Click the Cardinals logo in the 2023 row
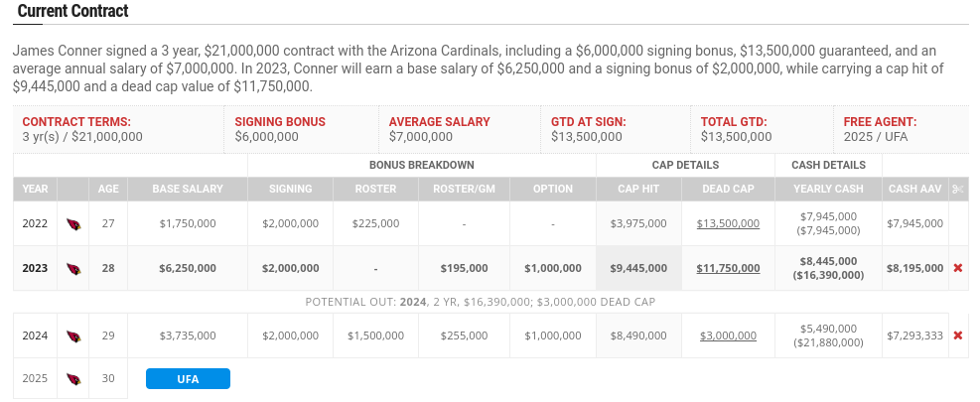 coord(73,269)
